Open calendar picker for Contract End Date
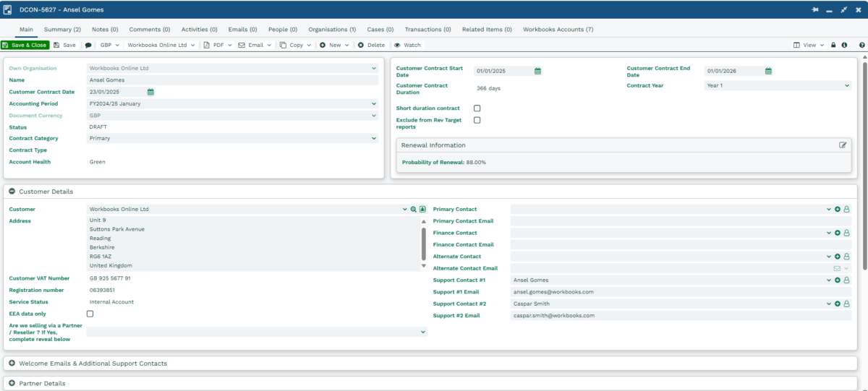868x391 pixels. [768, 71]
